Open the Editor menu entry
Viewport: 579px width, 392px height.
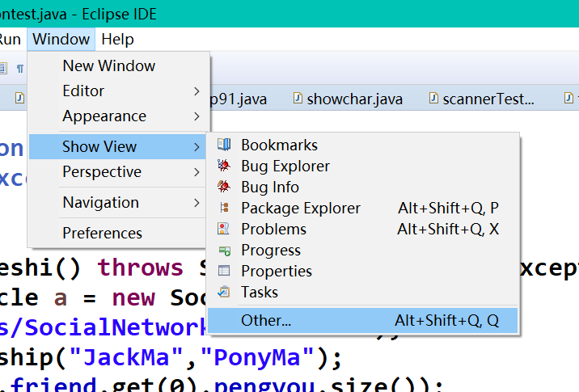(117, 91)
